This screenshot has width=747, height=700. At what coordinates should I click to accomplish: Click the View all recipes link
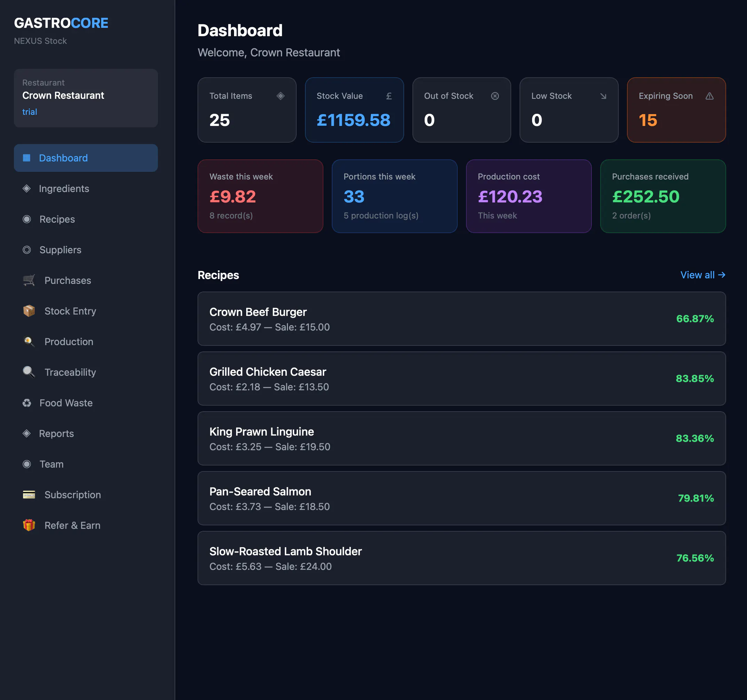coord(703,275)
